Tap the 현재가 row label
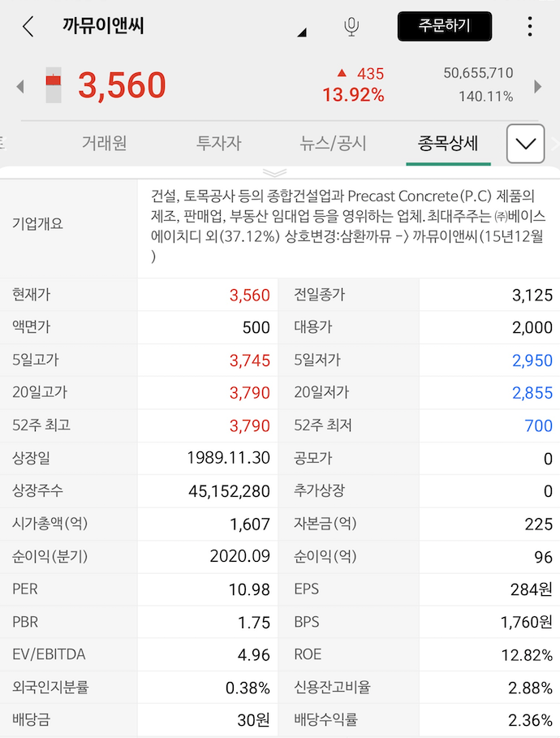Screen dimensions: 560x738 [31, 294]
